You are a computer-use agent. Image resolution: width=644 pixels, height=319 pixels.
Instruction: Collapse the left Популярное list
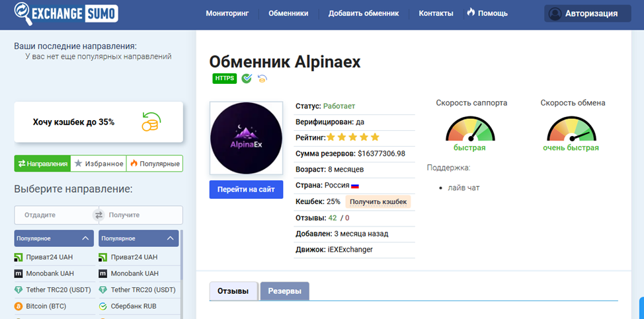point(85,238)
